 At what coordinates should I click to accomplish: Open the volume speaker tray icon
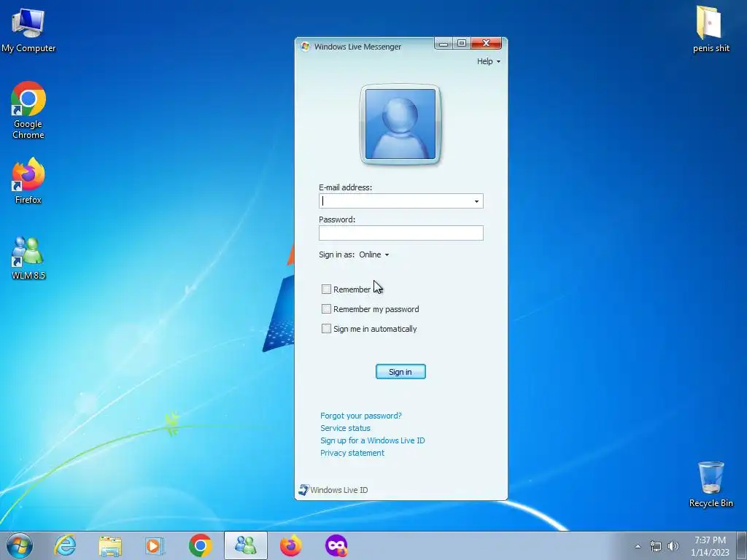coord(673,546)
